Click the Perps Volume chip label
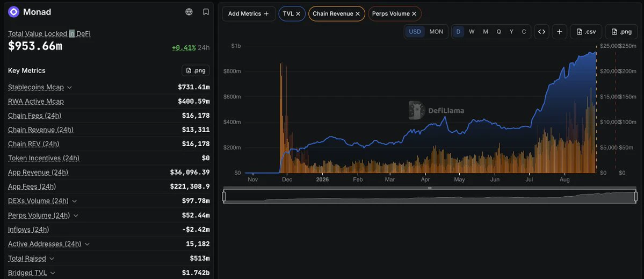The image size is (644, 279). [391, 13]
